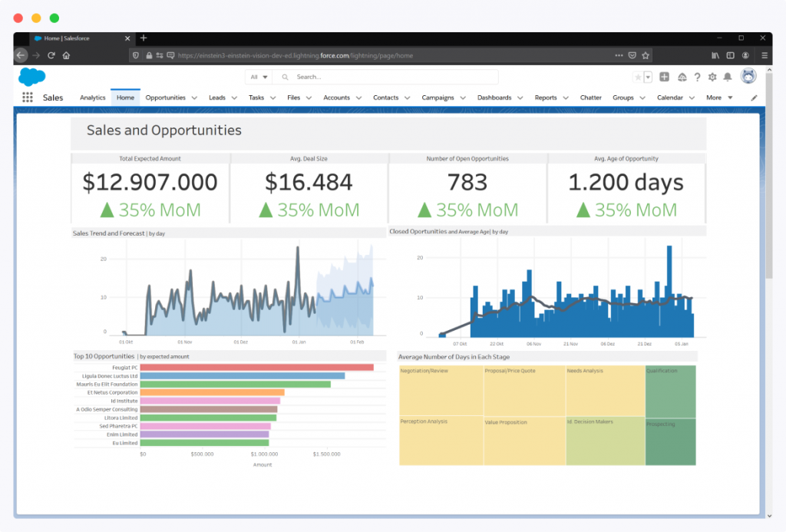The width and height of the screenshot is (786, 532).
Task: Open the All search scope dropdown
Action: 259,77
